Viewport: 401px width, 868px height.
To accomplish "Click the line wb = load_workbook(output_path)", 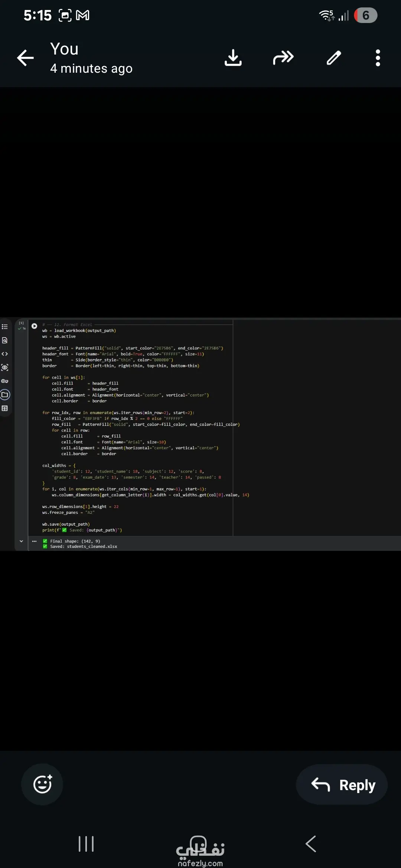I will (79, 331).
